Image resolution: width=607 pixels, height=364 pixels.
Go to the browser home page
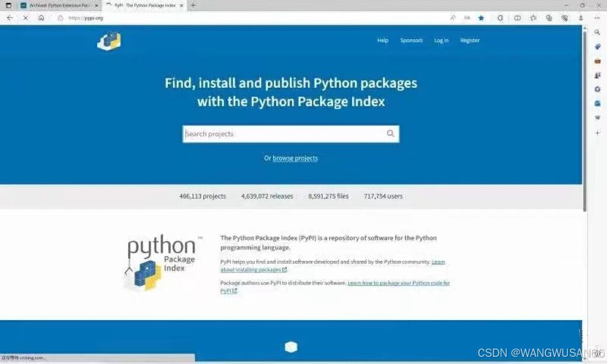[x=41, y=18]
